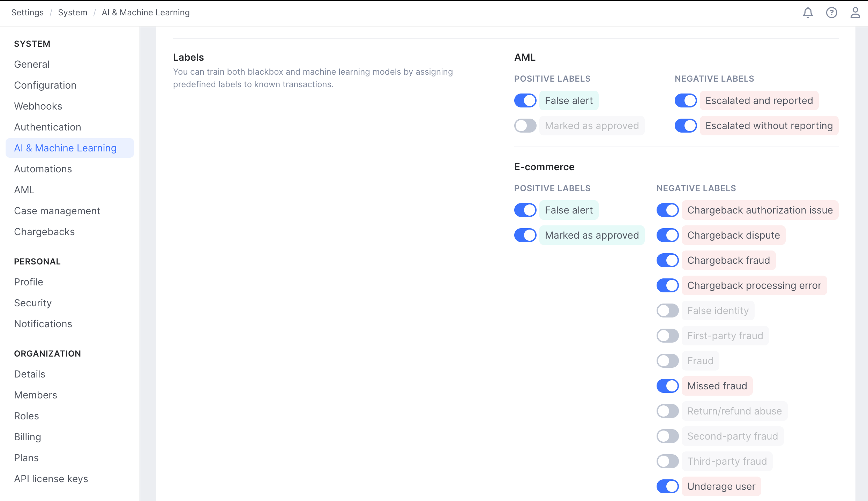Image resolution: width=868 pixels, height=501 pixels.
Task: Click Settings breadcrumb link
Action: tap(27, 13)
